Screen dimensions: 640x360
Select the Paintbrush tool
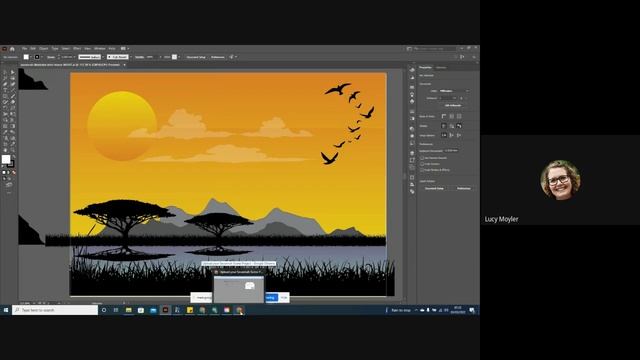point(13,96)
